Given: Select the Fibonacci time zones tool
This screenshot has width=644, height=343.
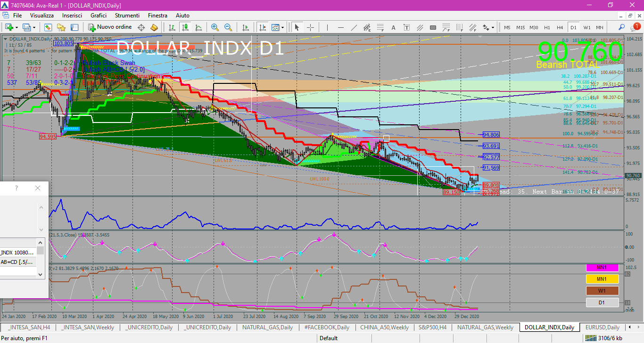Looking at the screenshot, I should point(459,27).
